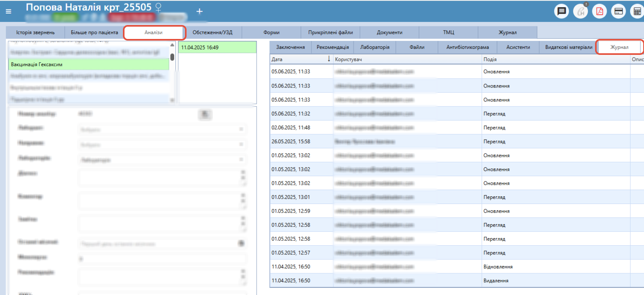Click the Користувач column header

(x=407, y=59)
